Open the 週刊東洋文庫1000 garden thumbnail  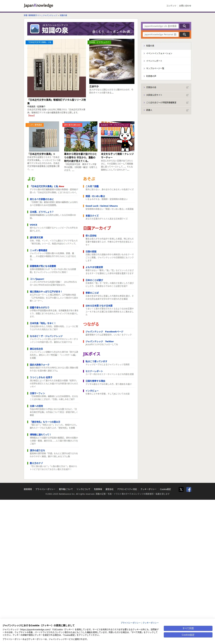point(81,136)
